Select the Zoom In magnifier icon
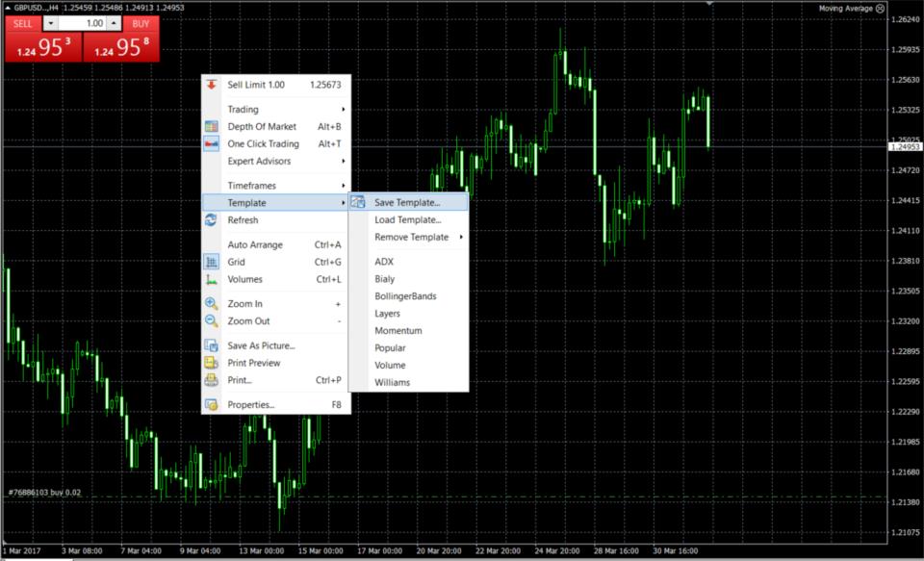The image size is (924, 561). [210, 303]
